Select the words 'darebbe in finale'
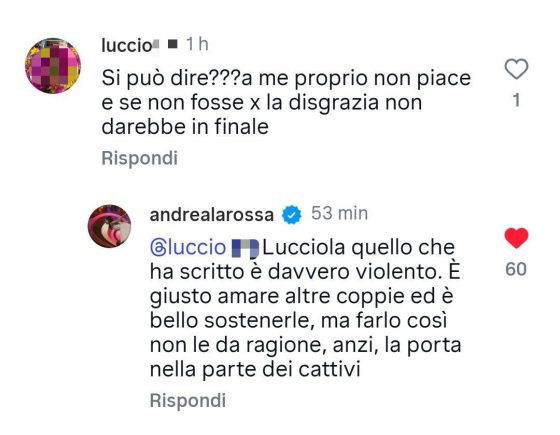 pyautogui.click(x=185, y=127)
